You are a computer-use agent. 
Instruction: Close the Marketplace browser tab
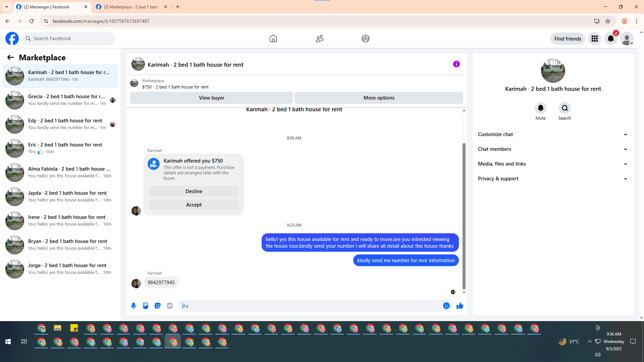[166, 7]
